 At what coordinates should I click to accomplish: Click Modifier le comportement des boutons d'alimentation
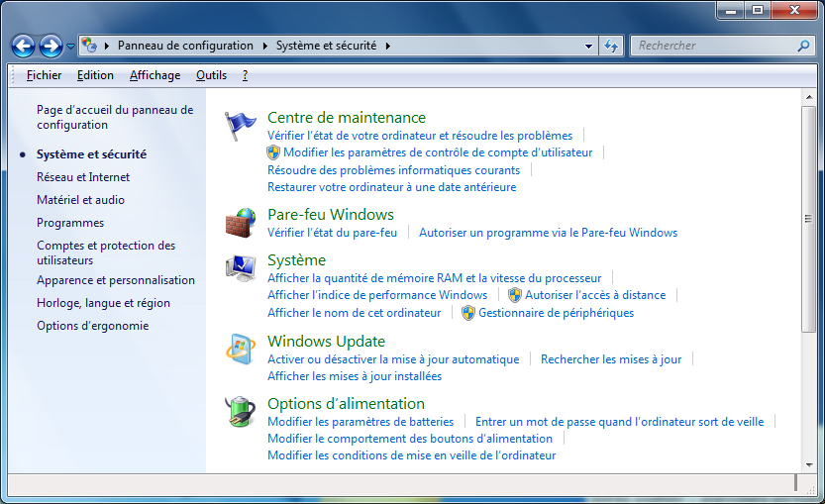pyautogui.click(x=410, y=439)
